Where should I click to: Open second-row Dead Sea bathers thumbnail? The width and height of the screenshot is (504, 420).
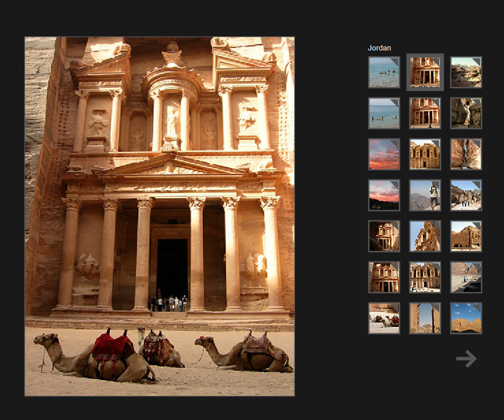384,113
